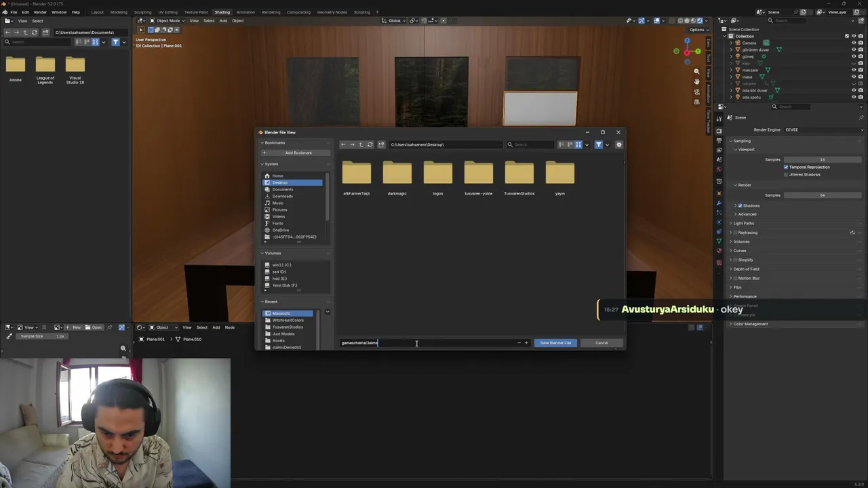Click the file dialog search box
Image resolution: width=868 pixels, height=488 pixels.
tap(530, 144)
